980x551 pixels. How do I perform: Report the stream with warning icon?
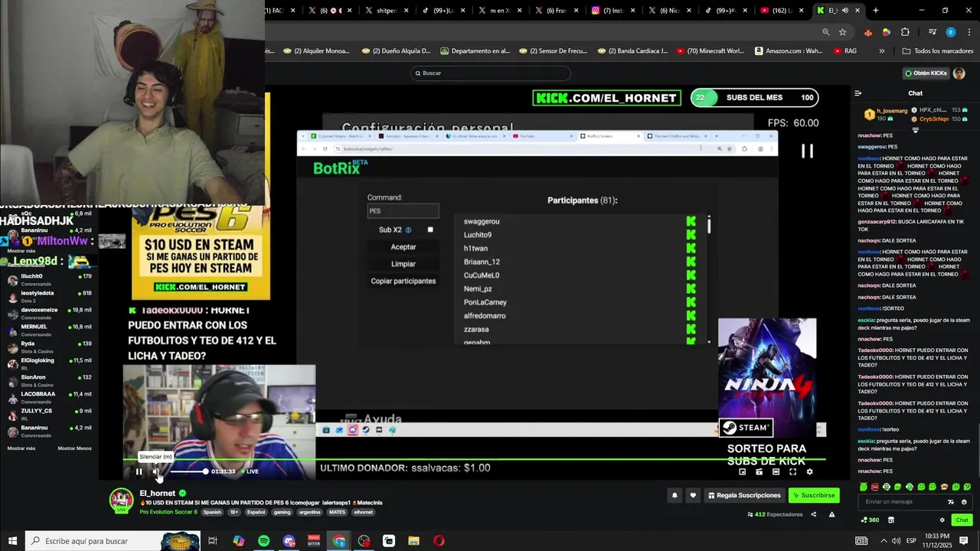point(831,514)
